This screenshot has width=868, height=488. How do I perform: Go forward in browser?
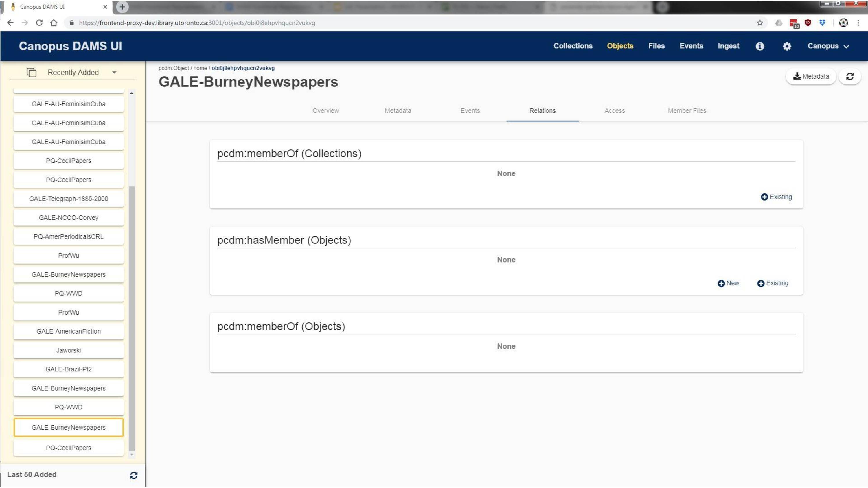coord(25,23)
